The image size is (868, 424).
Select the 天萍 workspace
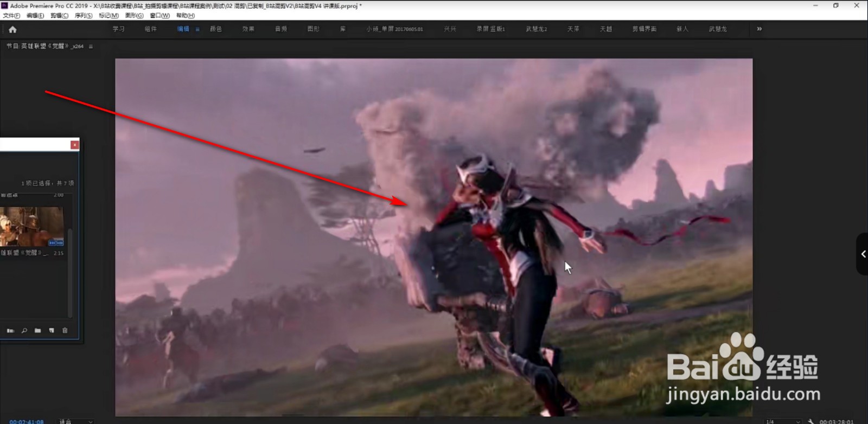tap(573, 29)
